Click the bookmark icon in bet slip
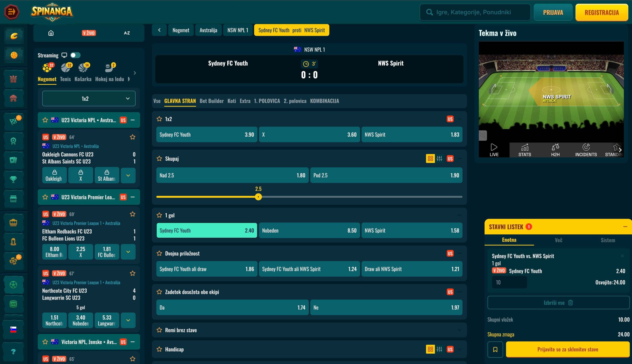Viewport: 632px width, 364px height. pyautogui.click(x=495, y=349)
